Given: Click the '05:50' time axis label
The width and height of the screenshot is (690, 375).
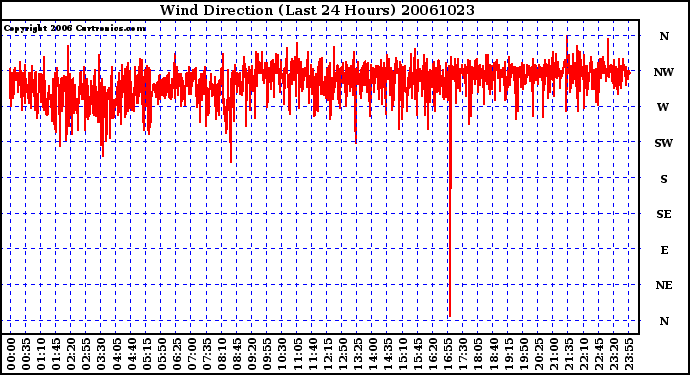Looking at the screenshot, I should coord(161,354).
